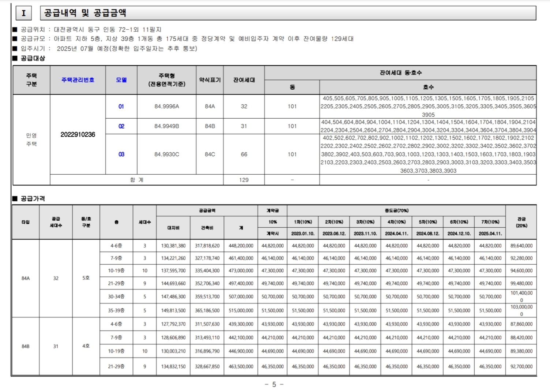This screenshot has width=550, height=392.
Task: Click page number 5 at bottom
Action: tap(274, 385)
